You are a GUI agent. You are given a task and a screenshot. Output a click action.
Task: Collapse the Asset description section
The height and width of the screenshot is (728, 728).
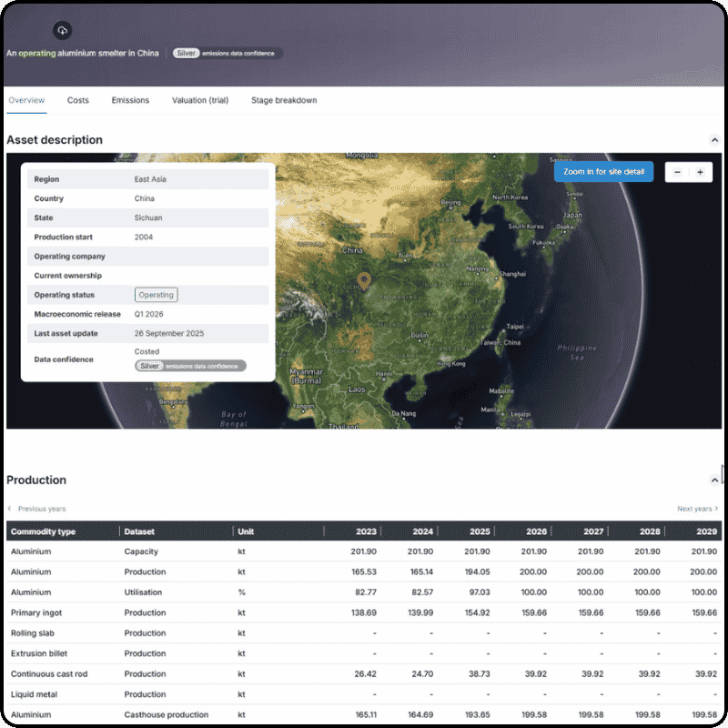coord(714,140)
